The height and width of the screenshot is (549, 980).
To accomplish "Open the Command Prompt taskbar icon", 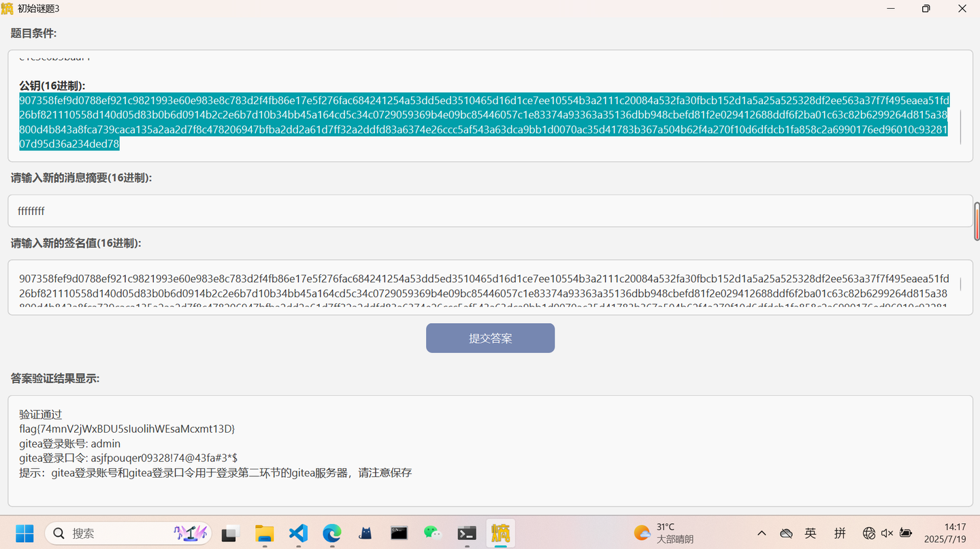I will [399, 533].
